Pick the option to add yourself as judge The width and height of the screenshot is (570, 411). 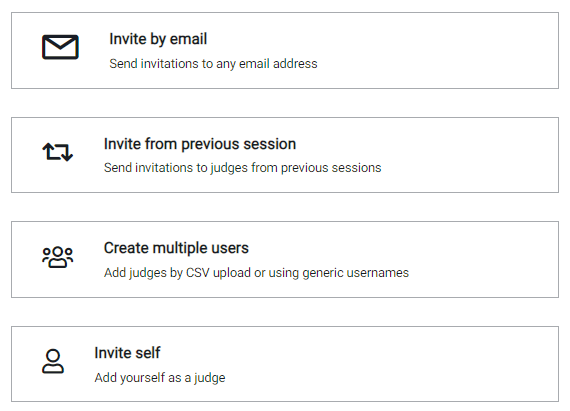(x=285, y=364)
